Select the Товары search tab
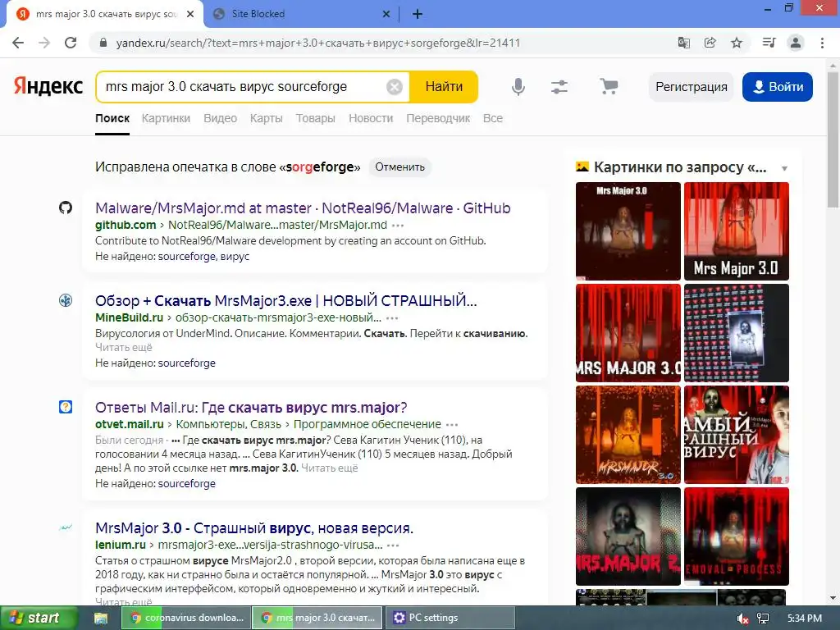Screen dimensions: 840x630 click(x=316, y=118)
